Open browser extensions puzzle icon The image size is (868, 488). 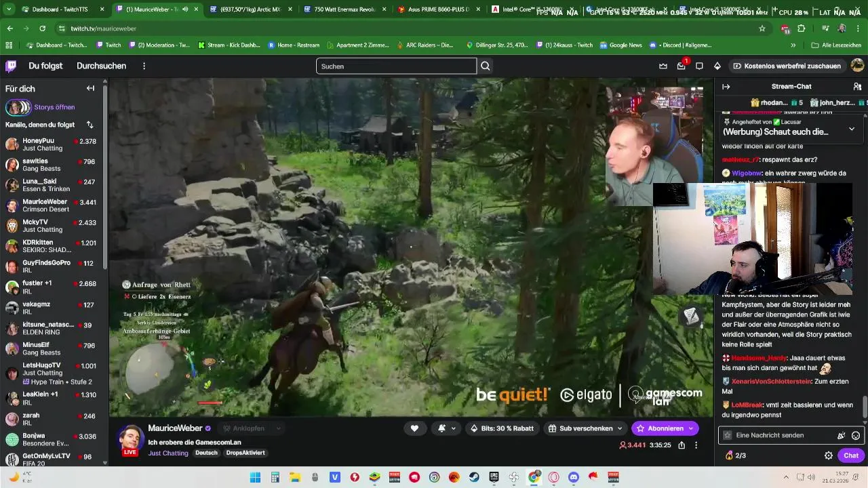[801, 28]
